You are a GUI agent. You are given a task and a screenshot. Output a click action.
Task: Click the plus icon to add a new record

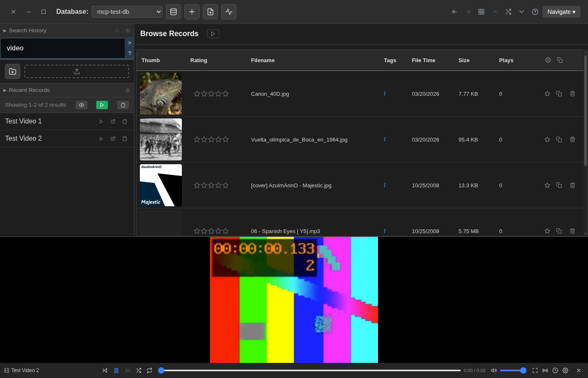192,12
